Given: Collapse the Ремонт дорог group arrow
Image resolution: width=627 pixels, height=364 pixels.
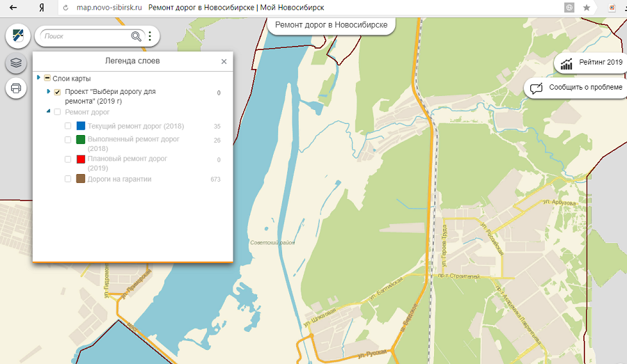Looking at the screenshot, I should pos(48,112).
